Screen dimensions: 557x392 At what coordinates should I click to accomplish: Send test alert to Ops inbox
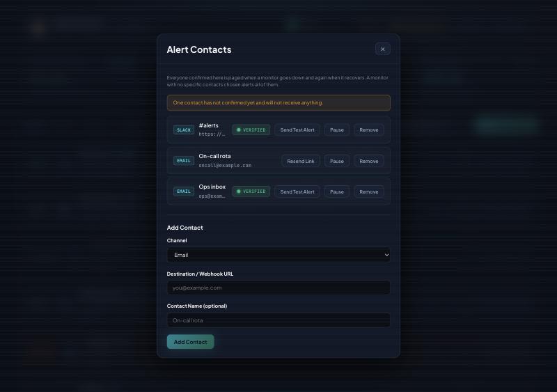point(297,191)
